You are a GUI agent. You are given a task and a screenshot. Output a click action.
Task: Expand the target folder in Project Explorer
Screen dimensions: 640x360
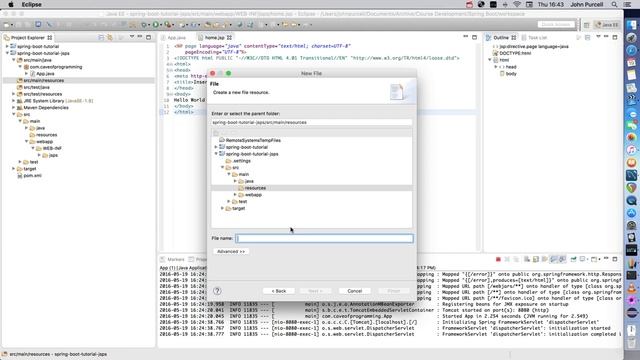(13, 169)
